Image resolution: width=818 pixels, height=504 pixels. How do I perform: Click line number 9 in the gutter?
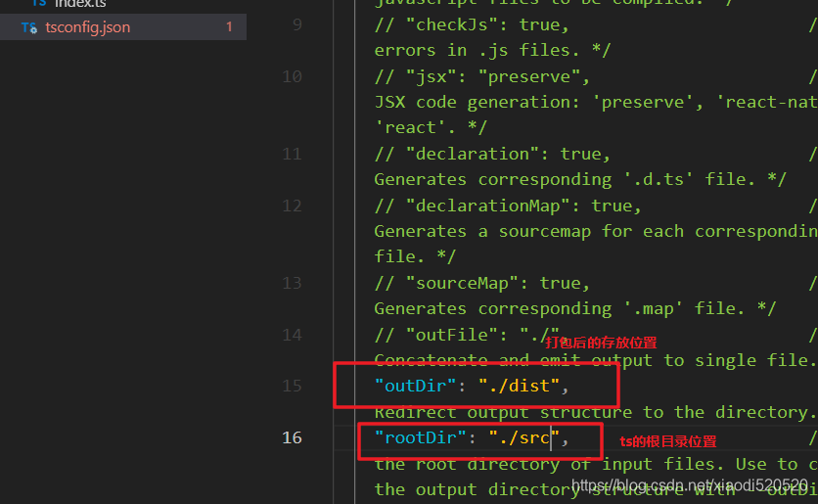[x=296, y=24]
